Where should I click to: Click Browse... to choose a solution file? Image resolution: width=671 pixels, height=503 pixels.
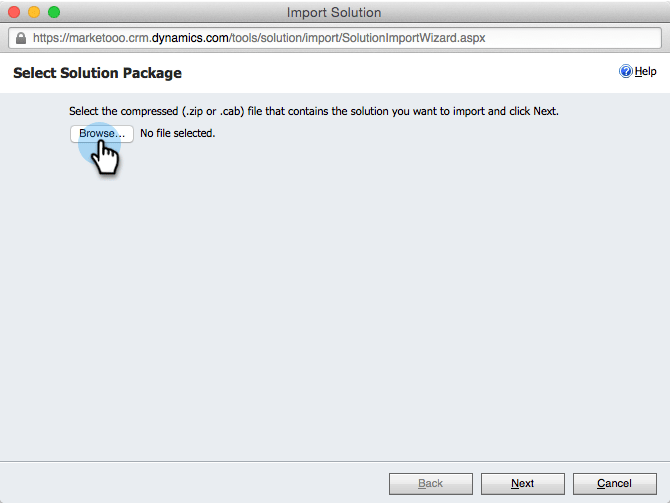click(101, 133)
